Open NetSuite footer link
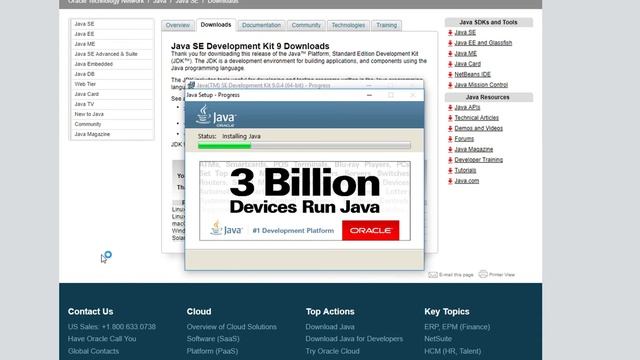The height and width of the screenshot is (360, 640). (438, 339)
